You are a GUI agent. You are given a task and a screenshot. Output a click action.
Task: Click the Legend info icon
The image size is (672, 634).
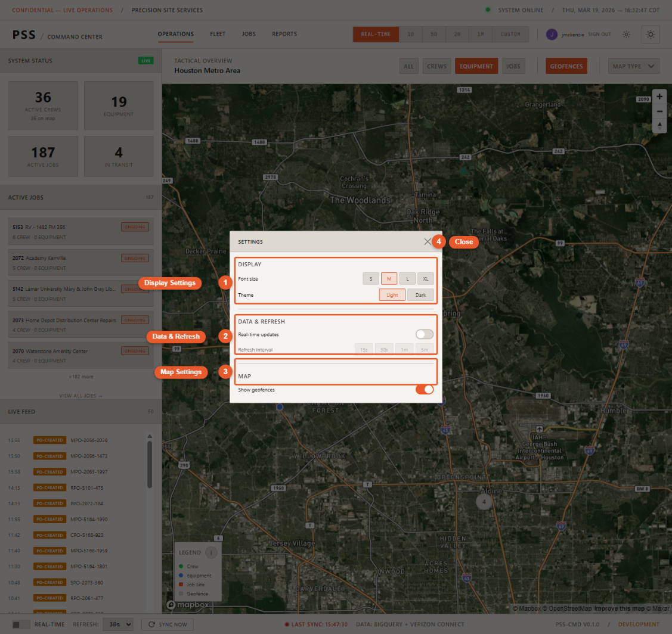211,552
